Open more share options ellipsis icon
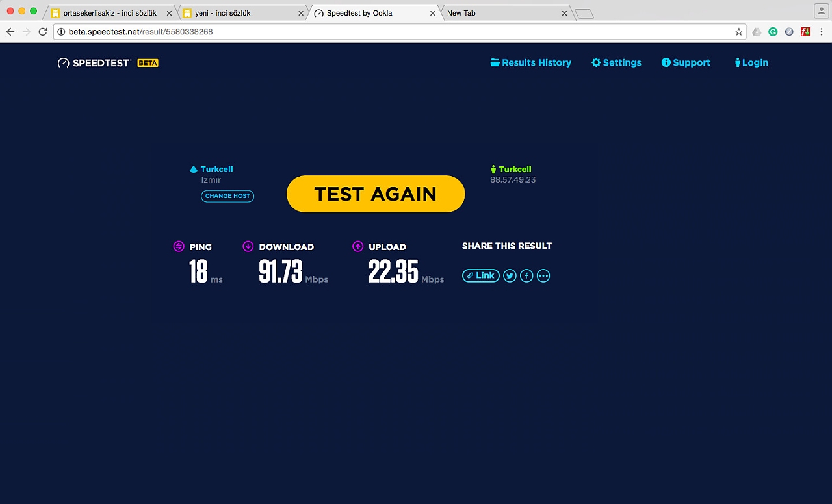Image resolution: width=832 pixels, height=504 pixels. [543, 276]
